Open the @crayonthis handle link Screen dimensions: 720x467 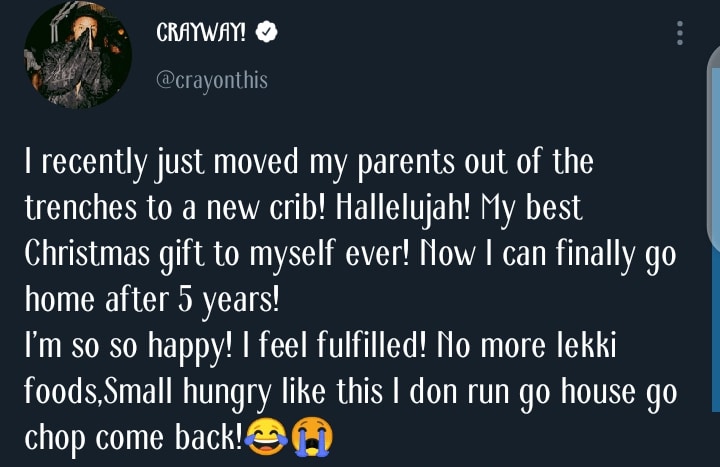coord(211,80)
